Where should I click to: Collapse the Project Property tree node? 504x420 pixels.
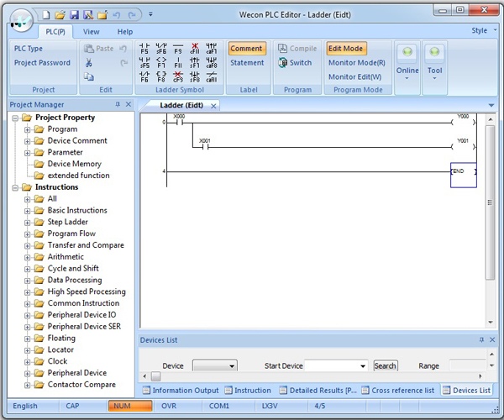point(15,118)
